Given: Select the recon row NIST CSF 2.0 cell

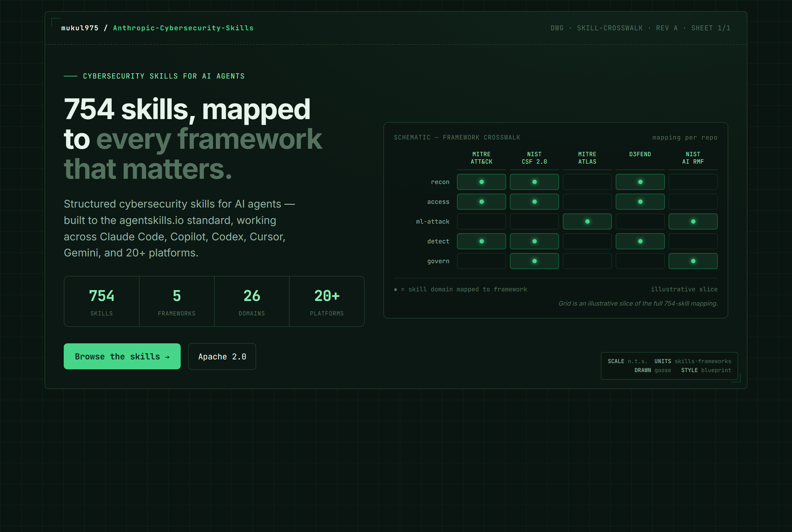Looking at the screenshot, I should point(534,182).
